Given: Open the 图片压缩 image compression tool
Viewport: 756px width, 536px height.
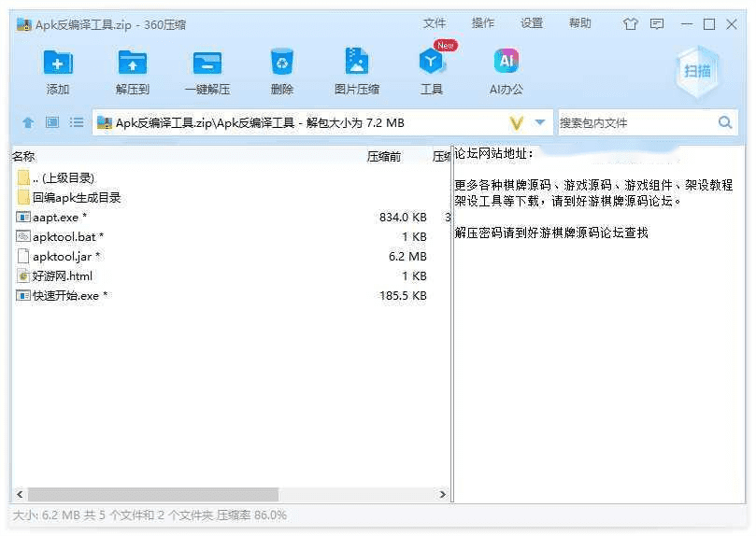Looking at the screenshot, I should [x=357, y=61].
